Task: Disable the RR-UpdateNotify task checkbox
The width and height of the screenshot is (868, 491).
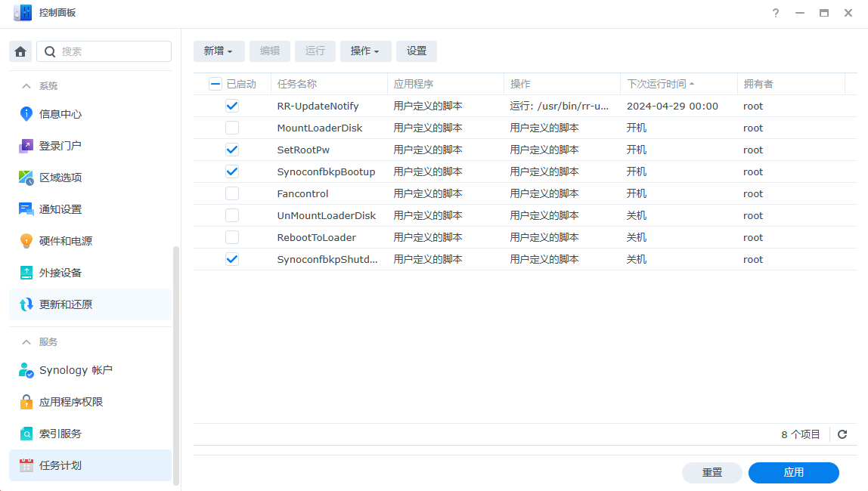Action: point(232,106)
